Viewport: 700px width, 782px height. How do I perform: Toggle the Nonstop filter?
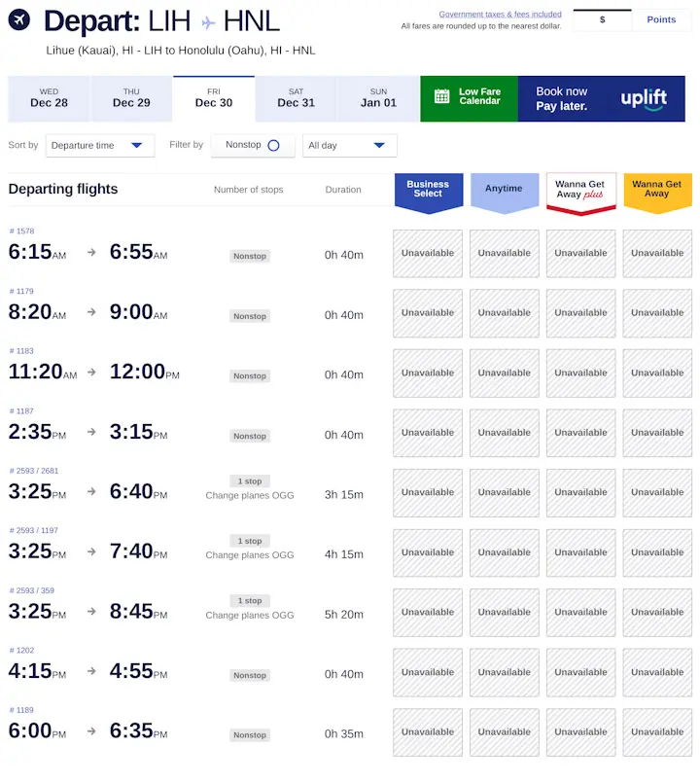[253, 145]
